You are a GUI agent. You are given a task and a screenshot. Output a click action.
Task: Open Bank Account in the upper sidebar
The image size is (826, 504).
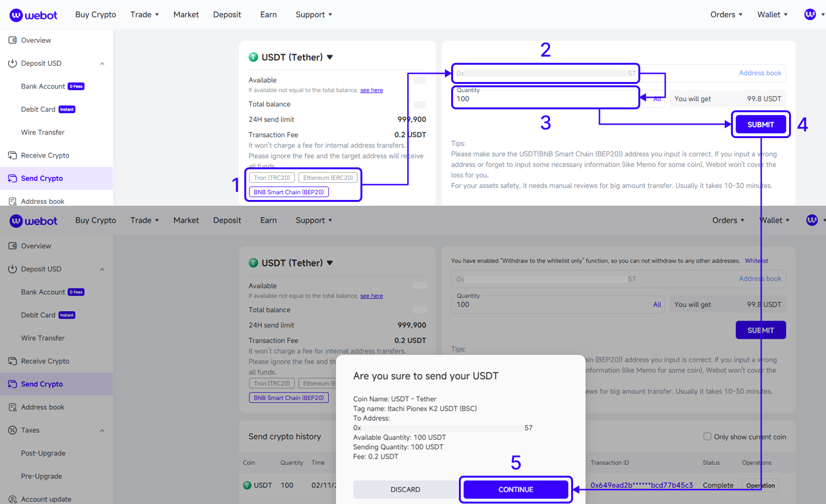point(43,86)
